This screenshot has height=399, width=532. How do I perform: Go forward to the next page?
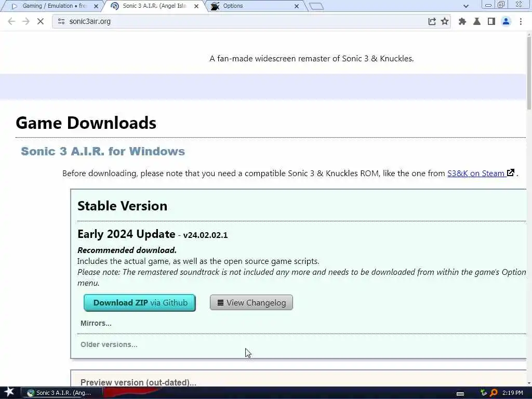26,21
